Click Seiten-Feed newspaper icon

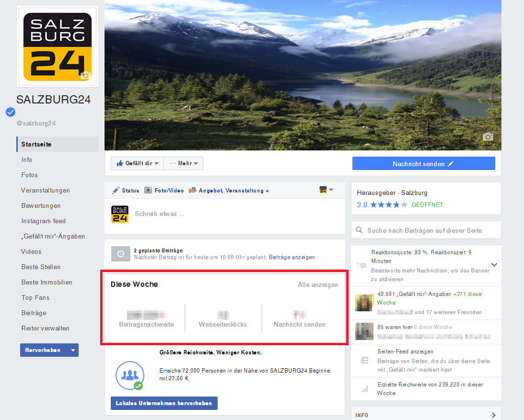pos(364,360)
